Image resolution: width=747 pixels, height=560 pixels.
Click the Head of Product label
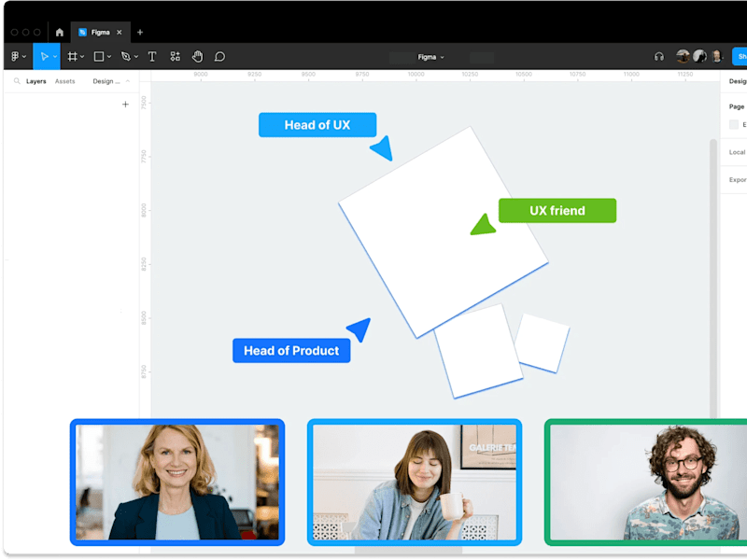pyautogui.click(x=291, y=351)
